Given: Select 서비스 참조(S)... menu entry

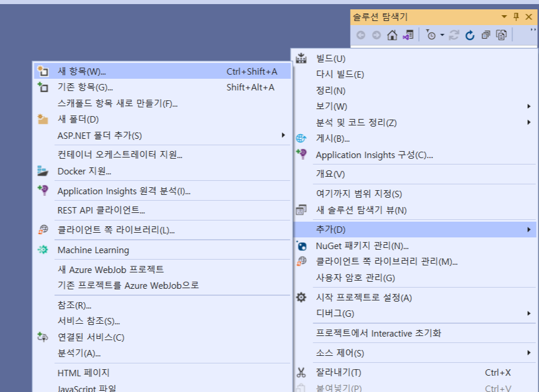Looking at the screenshot, I should click(x=162, y=321).
